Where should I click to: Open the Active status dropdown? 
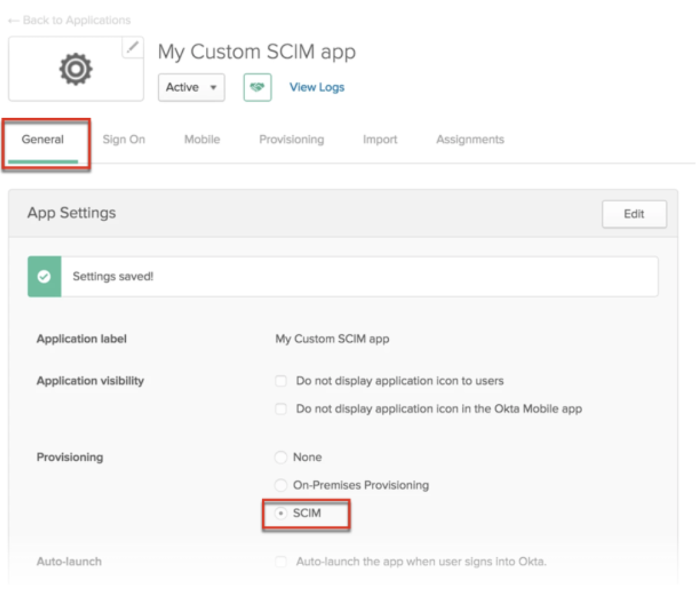tap(191, 87)
